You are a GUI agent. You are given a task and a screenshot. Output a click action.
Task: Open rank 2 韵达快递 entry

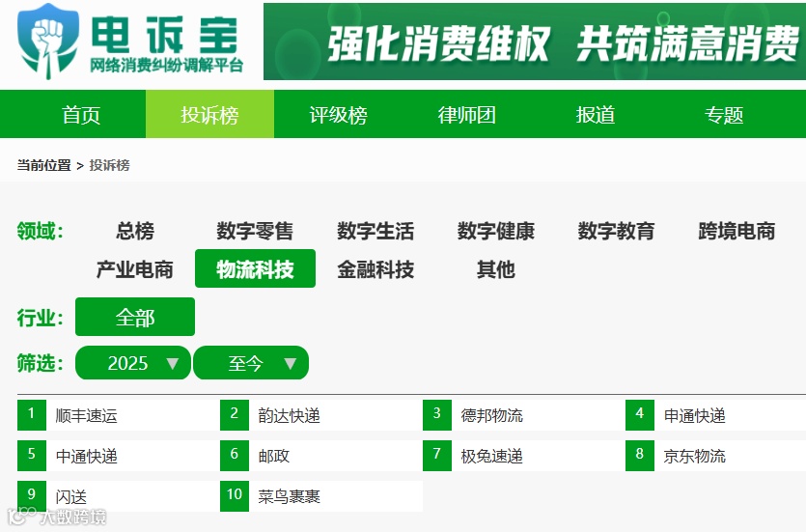pos(321,415)
